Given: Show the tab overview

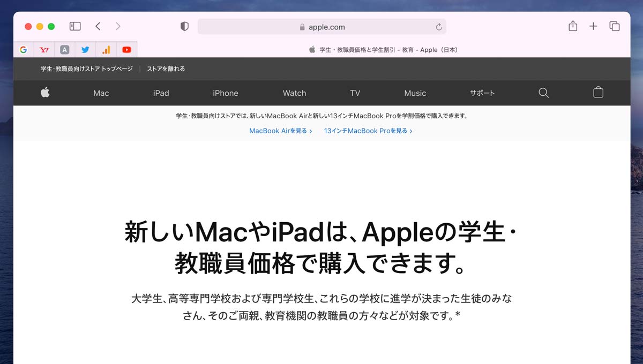Looking at the screenshot, I should (x=614, y=26).
